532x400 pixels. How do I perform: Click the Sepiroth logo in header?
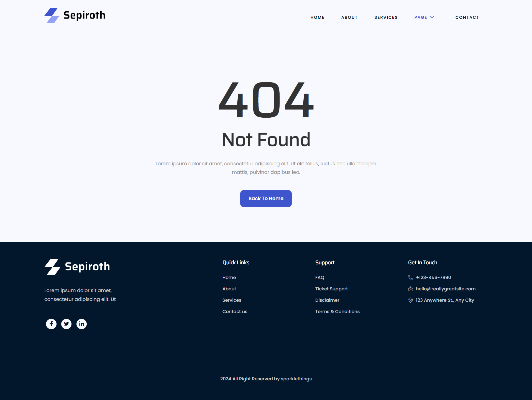(75, 16)
